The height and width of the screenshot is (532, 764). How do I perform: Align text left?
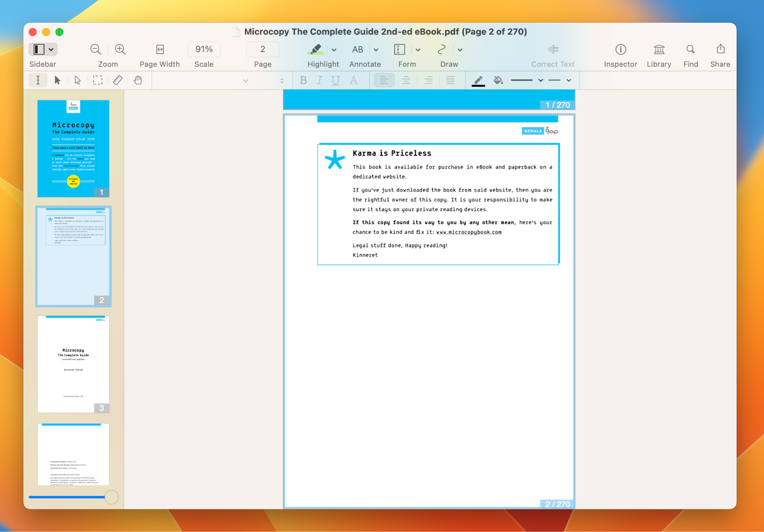[x=384, y=80]
